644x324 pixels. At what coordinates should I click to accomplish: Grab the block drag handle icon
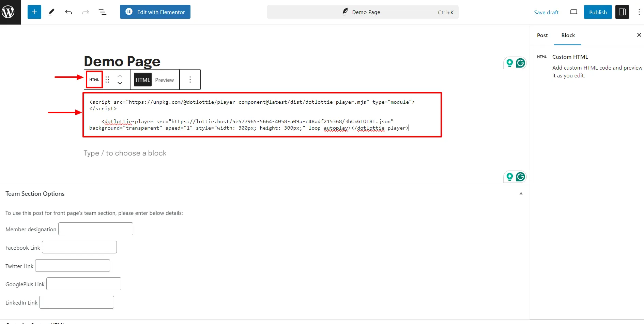point(107,79)
